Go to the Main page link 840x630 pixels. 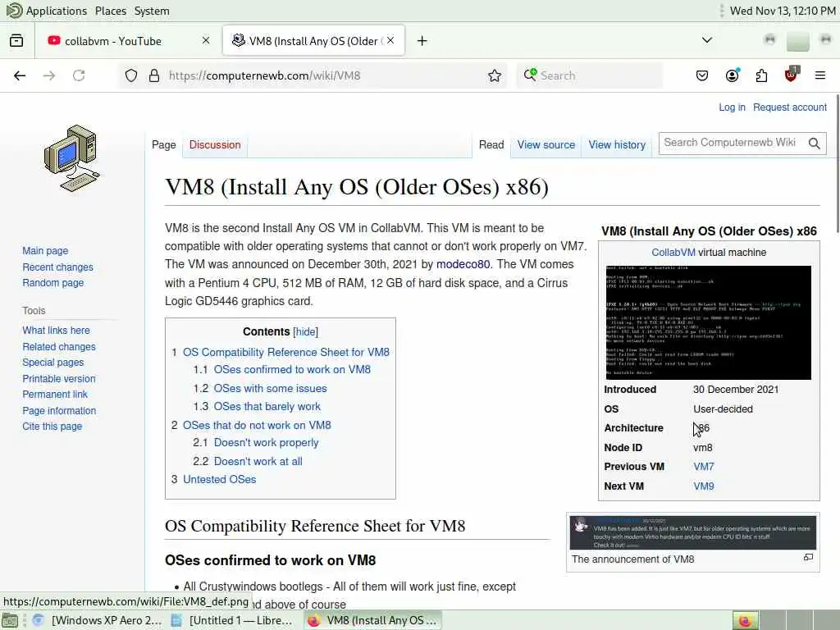[45, 251]
